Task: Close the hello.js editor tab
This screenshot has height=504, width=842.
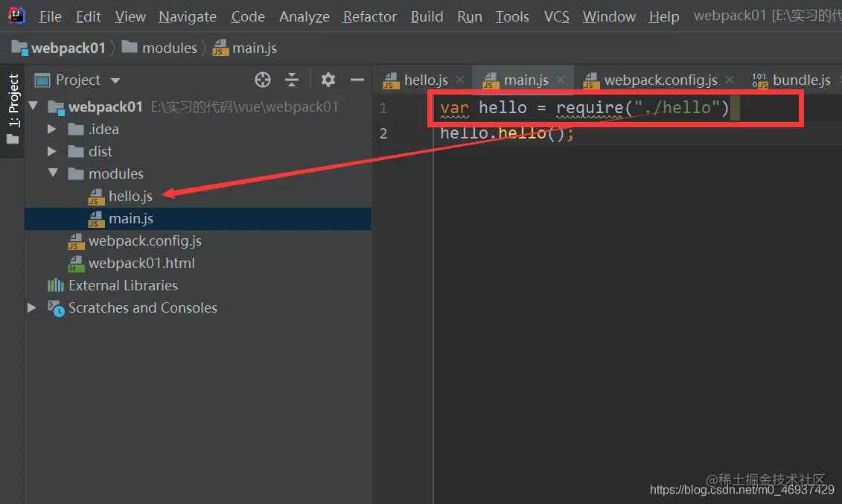Action: click(460, 80)
